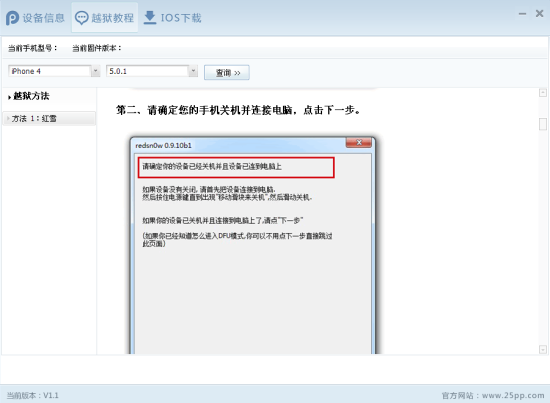Viewport: 550px width, 403px height.
Task: Click the PP logo icon
Action: coord(12,18)
